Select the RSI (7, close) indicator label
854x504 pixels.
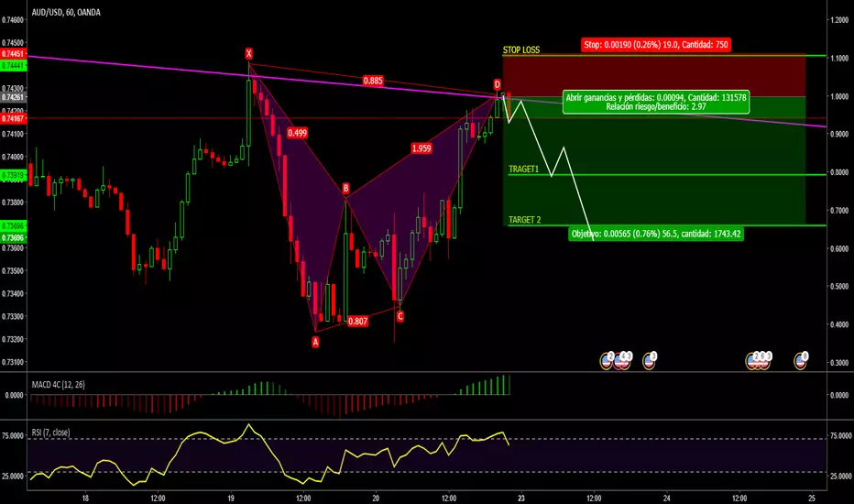pyautogui.click(x=50, y=433)
